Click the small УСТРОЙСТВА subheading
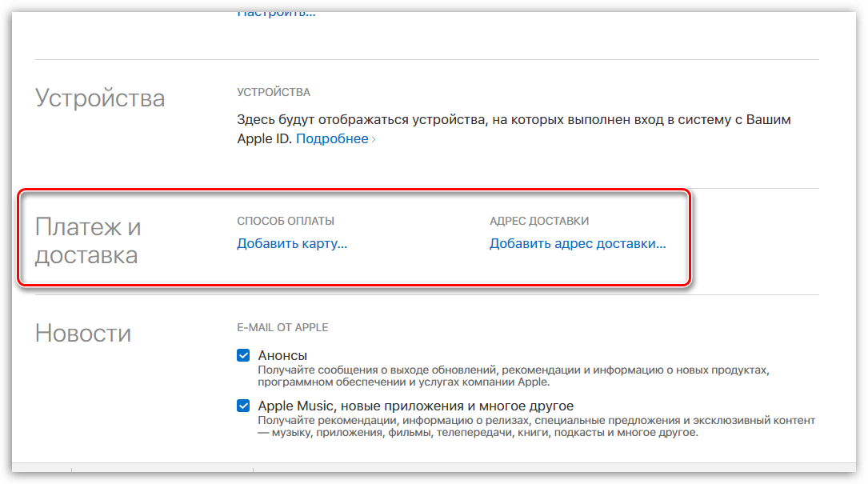The width and height of the screenshot is (868, 484). (274, 92)
